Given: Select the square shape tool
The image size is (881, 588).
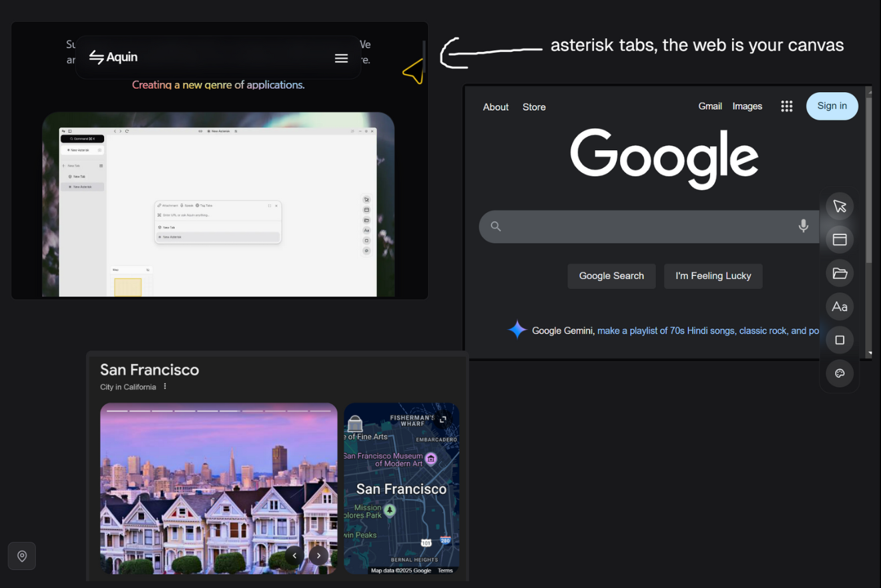Looking at the screenshot, I should click(840, 340).
